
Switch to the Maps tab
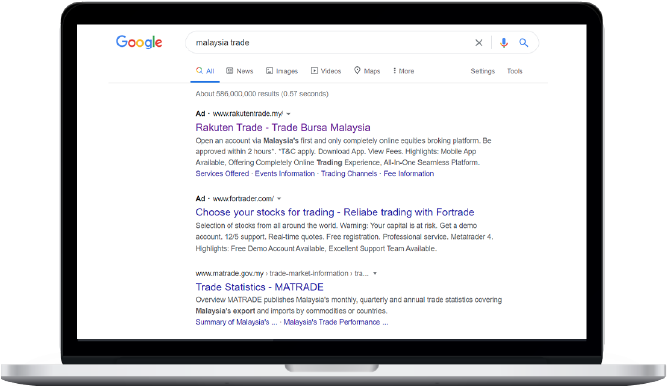tap(367, 71)
